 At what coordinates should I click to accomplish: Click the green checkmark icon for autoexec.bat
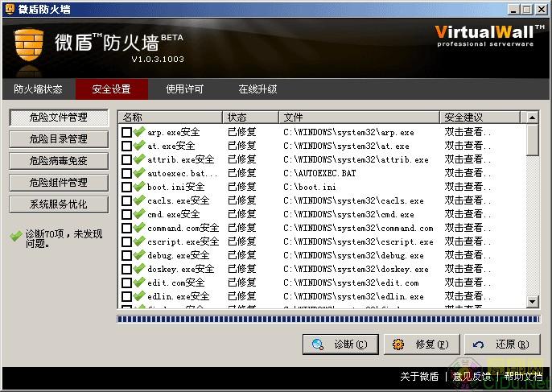pyautogui.click(x=139, y=173)
